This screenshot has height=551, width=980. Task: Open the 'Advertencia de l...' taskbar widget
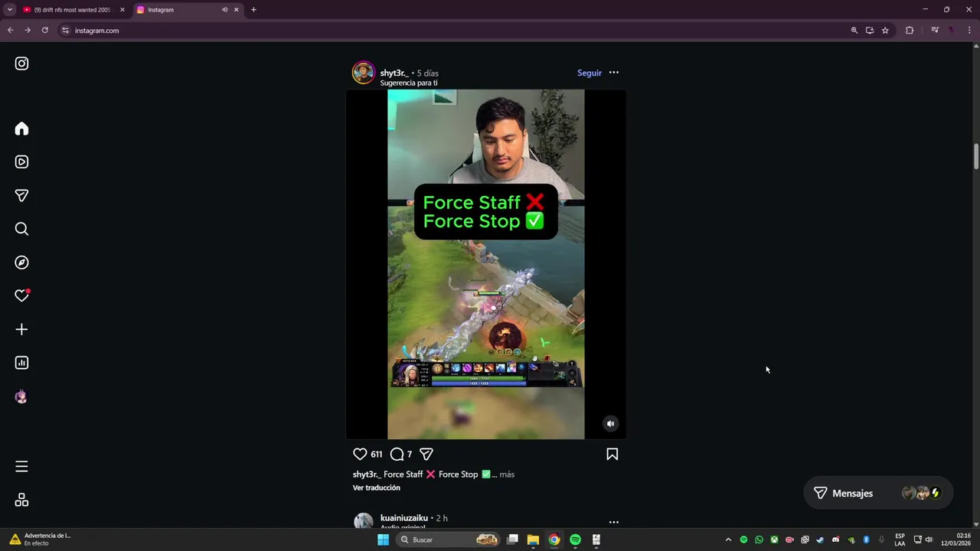40,540
